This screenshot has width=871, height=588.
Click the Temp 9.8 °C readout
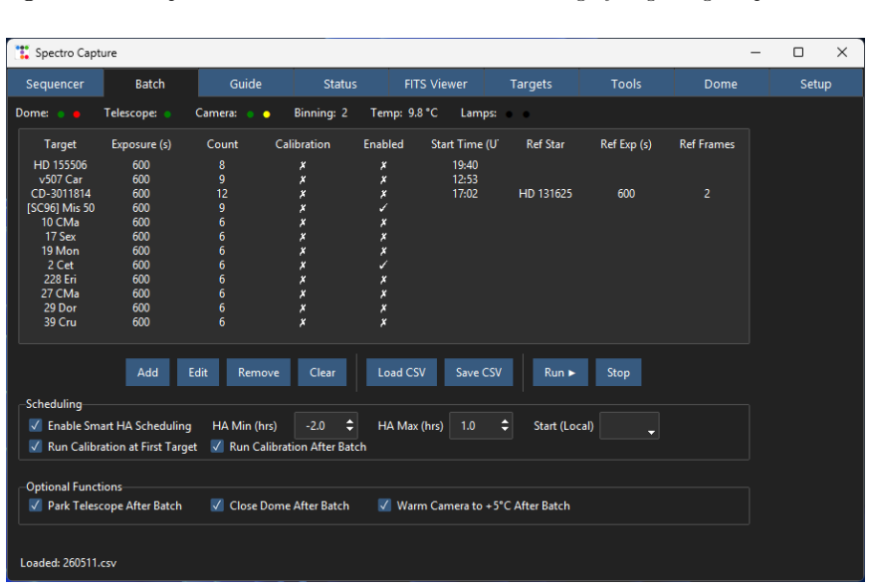404,113
